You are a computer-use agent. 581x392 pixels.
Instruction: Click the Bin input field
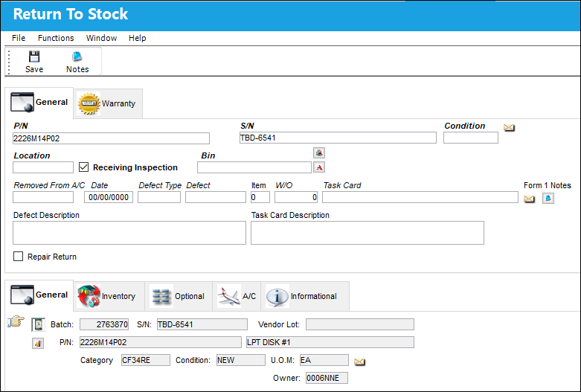pyautogui.click(x=254, y=167)
